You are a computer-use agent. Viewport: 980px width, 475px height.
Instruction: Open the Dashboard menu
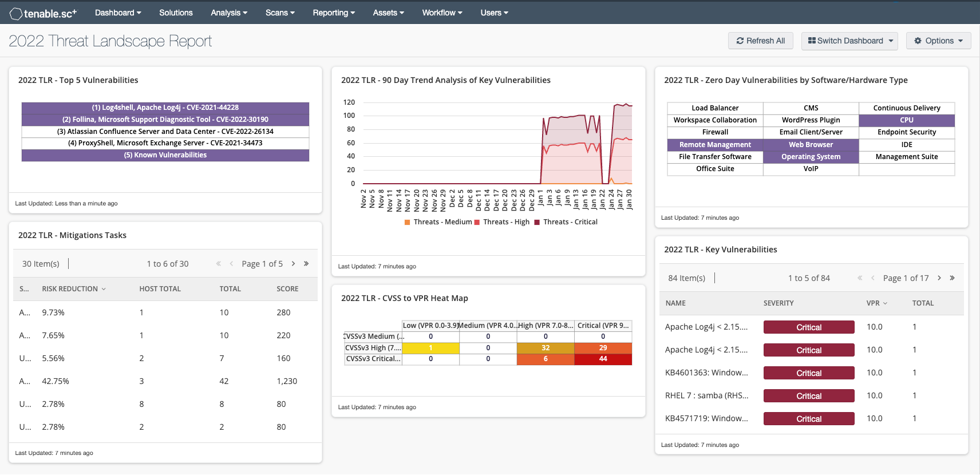coord(118,13)
